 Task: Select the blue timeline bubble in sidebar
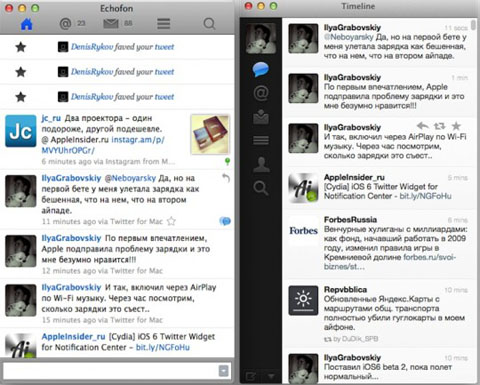[261, 69]
